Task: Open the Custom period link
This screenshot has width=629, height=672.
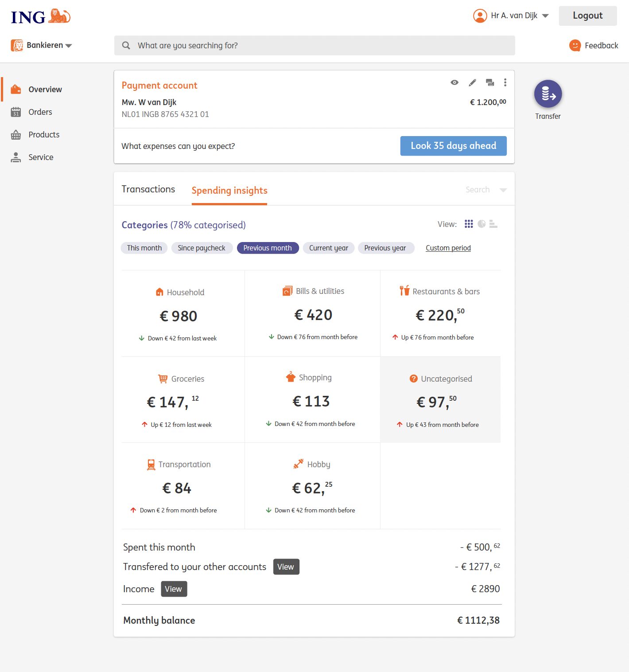Action: 448,248
